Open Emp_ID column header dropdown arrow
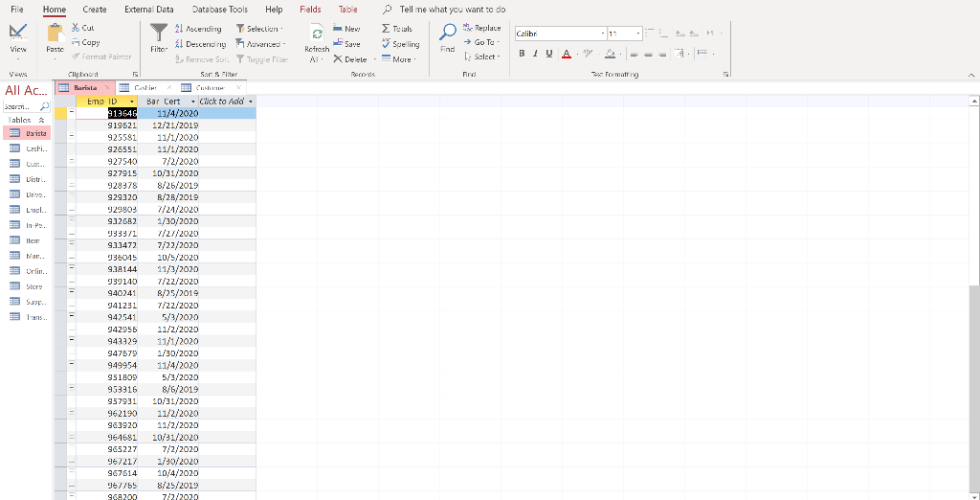The height and width of the screenshot is (500, 980). pyautogui.click(x=132, y=102)
